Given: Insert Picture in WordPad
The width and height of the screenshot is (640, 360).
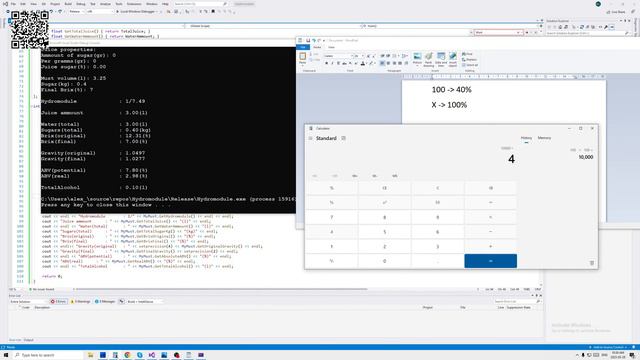Looking at the screenshot, I should tap(417, 56).
